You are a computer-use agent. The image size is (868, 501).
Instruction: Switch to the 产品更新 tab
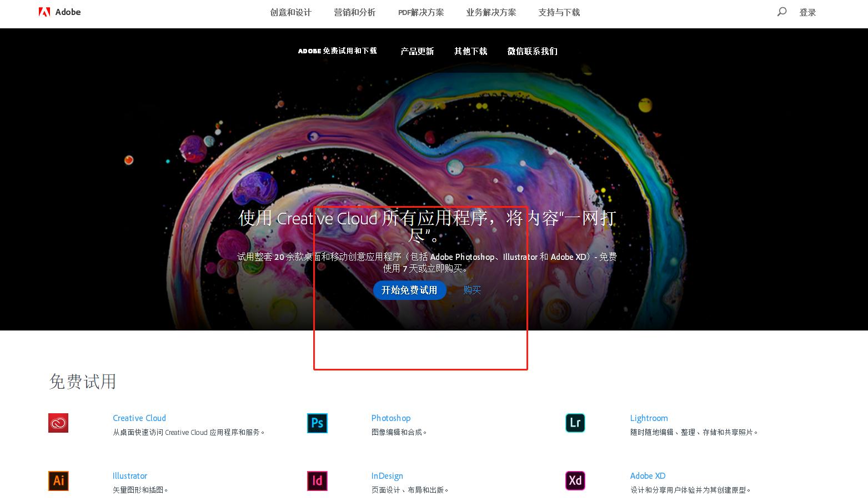(417, 51)
